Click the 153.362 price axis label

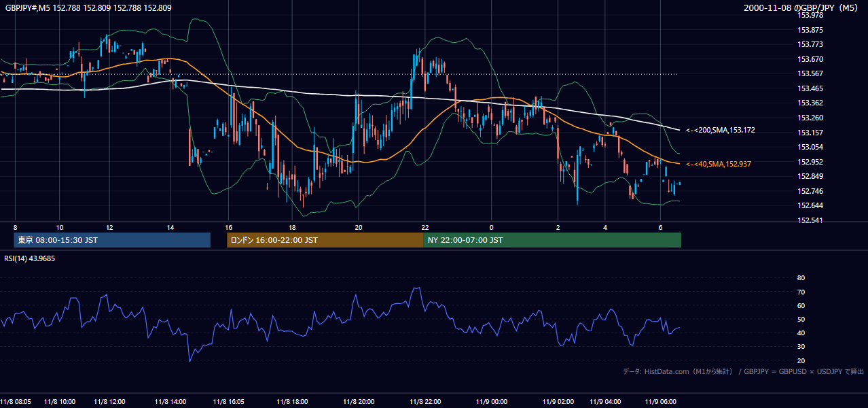[x=810, y=103]
